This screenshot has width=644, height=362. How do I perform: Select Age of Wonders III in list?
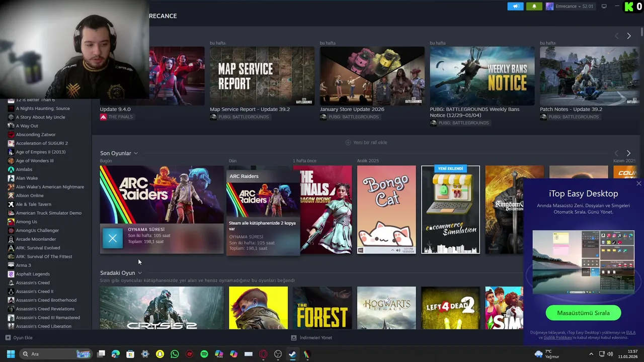tap(34, 161)
